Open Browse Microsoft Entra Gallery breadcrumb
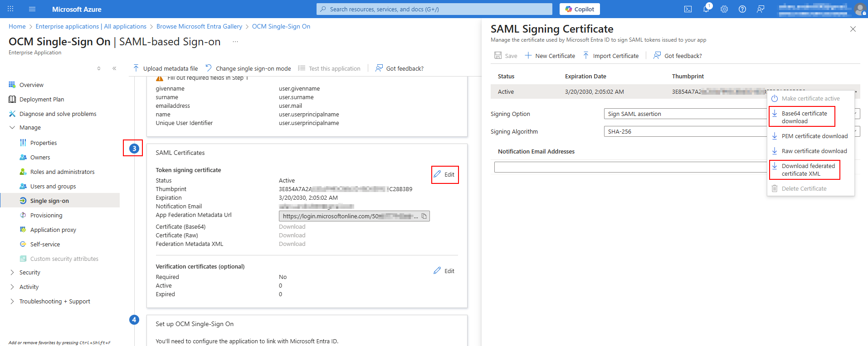 199,26
